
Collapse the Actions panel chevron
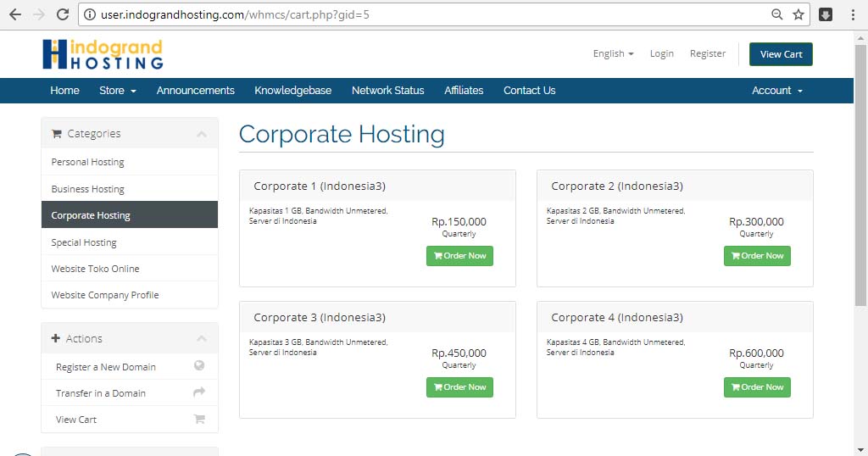point(201,339)
